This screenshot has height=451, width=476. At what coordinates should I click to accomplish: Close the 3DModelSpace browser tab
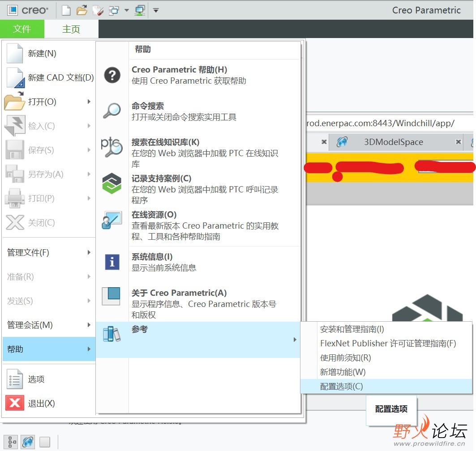[459, 142]
